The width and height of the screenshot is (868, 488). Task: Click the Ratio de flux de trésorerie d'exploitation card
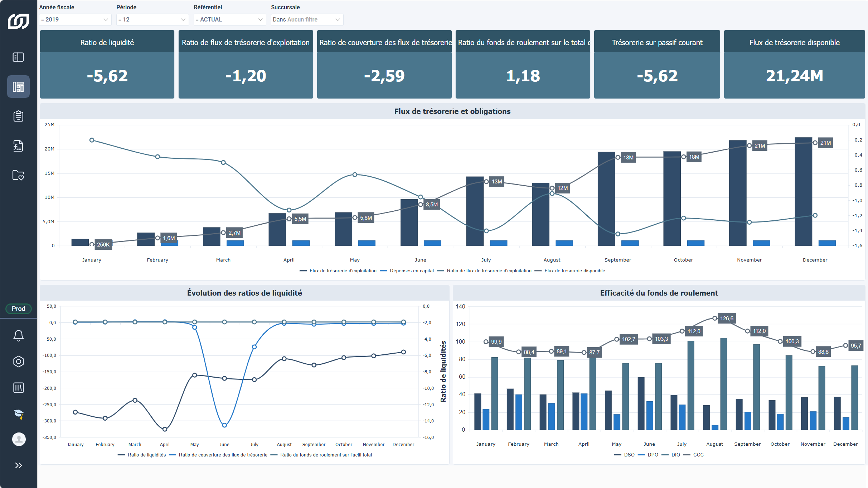pyautogui.click(x=246, y=64)
